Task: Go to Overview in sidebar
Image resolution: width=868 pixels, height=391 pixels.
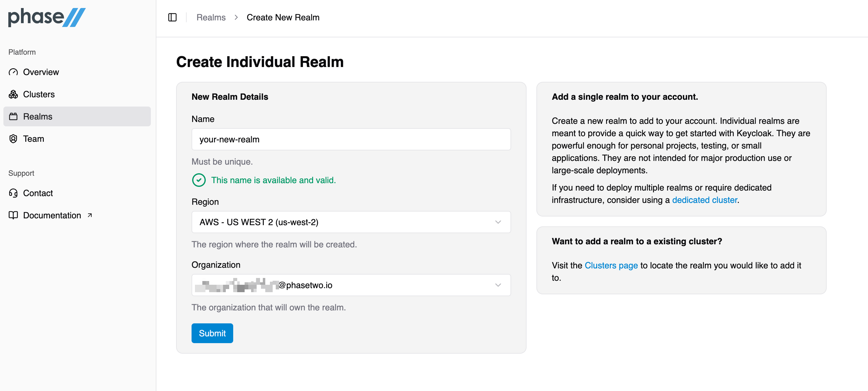Action: tap(41, 72)
